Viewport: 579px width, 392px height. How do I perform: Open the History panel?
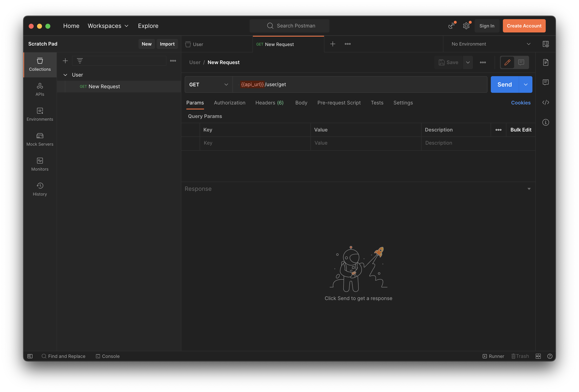[40, 189]
